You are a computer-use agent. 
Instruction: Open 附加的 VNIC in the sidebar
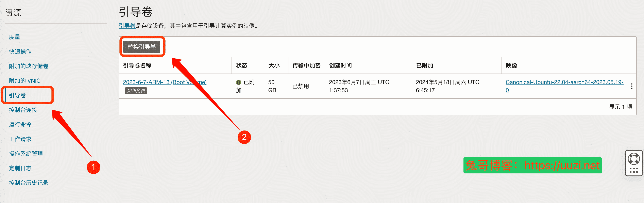(24, 81)
